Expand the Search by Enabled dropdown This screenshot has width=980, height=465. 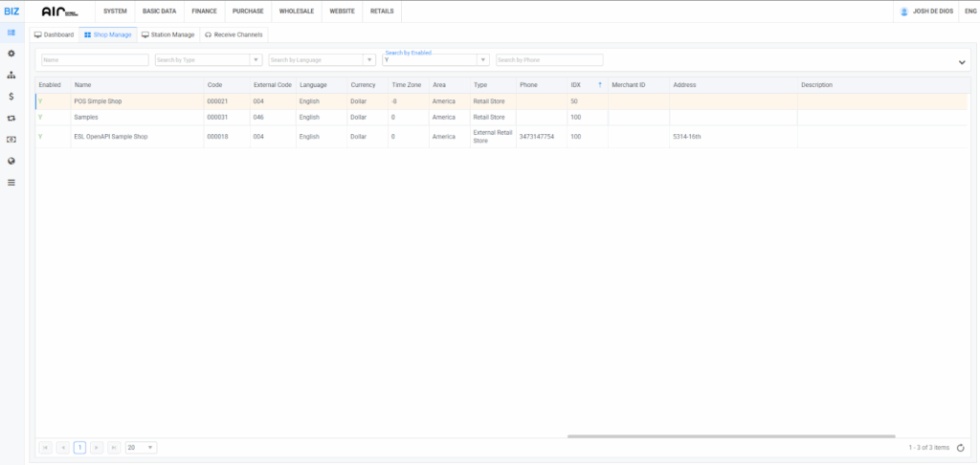483,60
